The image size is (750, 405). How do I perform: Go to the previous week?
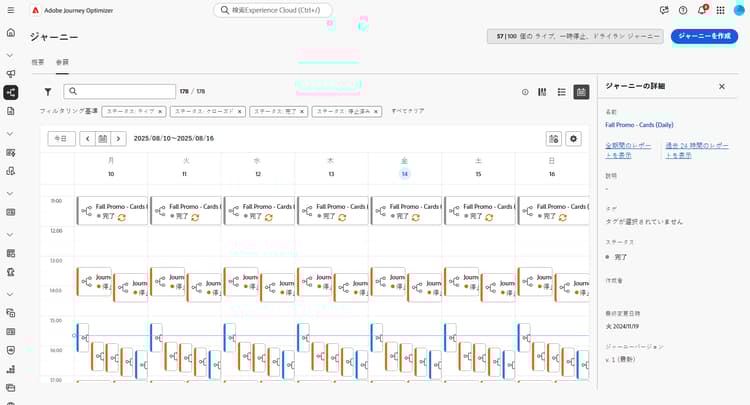88,139
